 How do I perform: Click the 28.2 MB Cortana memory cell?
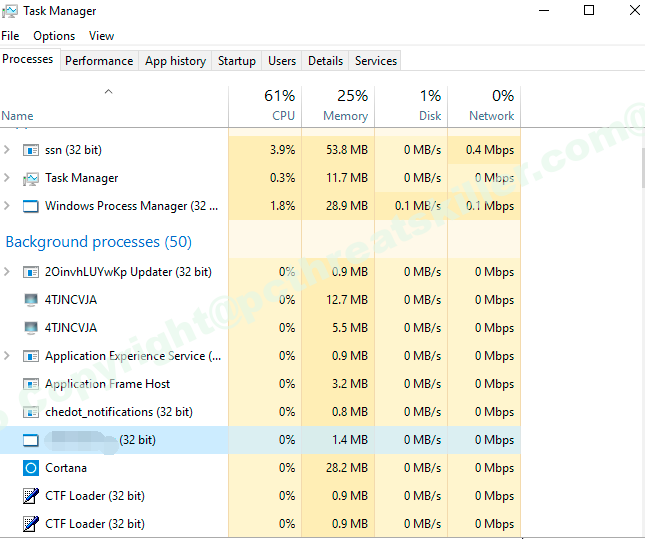(x=338, y=468)
